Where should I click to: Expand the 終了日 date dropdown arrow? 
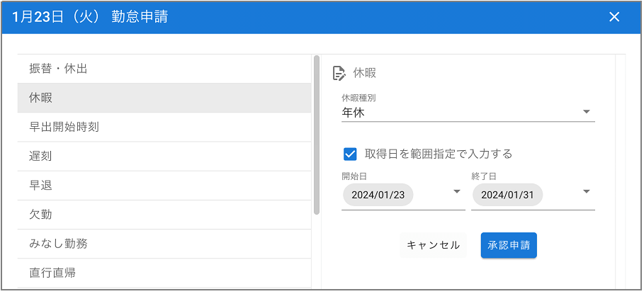tap(587, 192)
